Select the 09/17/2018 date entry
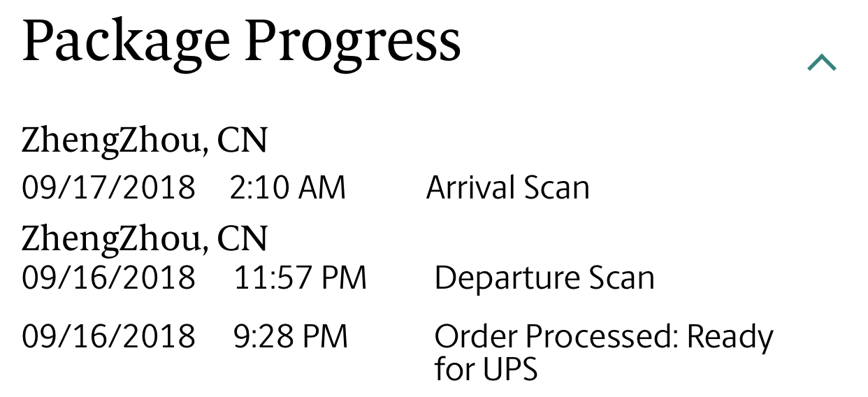Viewport: 868px width, 397px height. point(109,188)
